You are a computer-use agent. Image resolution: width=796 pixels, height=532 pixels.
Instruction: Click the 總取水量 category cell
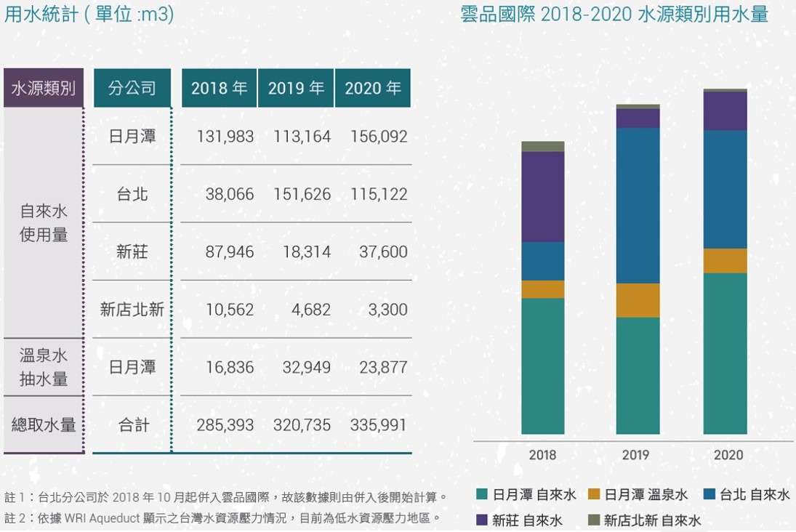click(x=44, y=424)
